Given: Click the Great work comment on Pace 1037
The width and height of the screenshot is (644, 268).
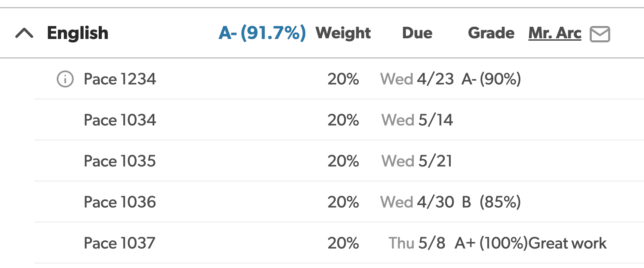Looking at the screenshot, I should pyautogui.click(x=568, y=243).
